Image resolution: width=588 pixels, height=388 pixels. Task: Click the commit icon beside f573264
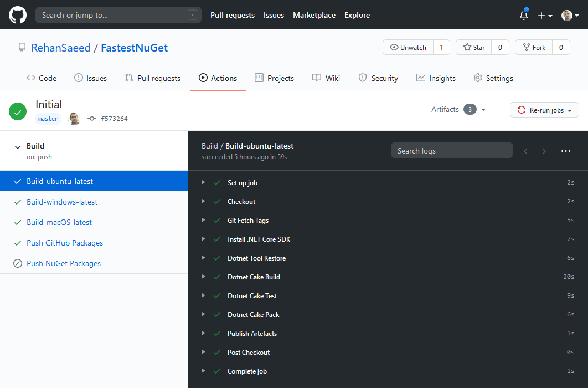(92, 119)
